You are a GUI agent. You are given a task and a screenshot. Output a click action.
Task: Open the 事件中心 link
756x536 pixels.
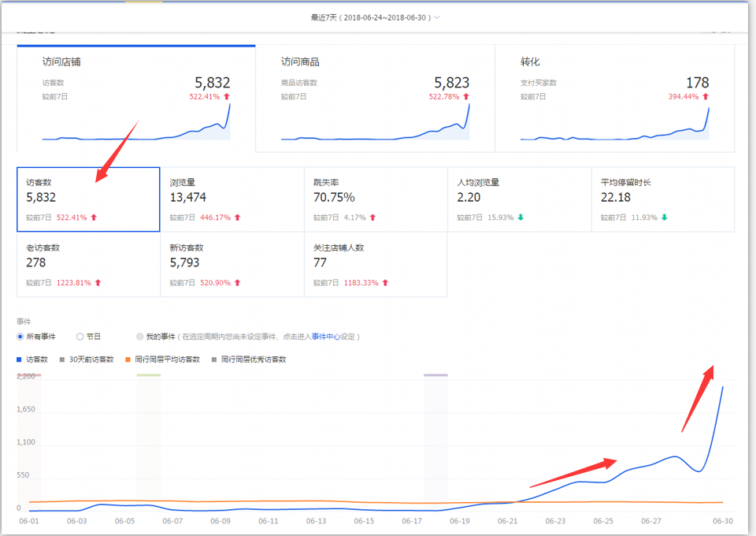pos(326,337)
